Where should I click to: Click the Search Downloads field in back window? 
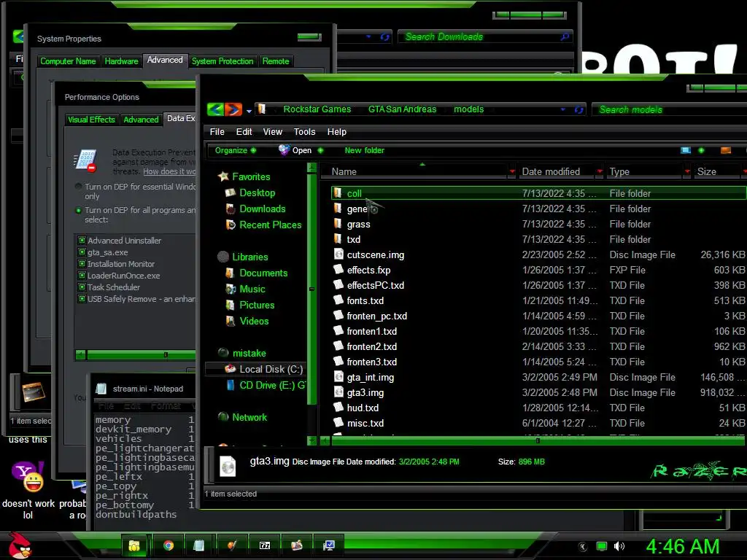(484, 36)
